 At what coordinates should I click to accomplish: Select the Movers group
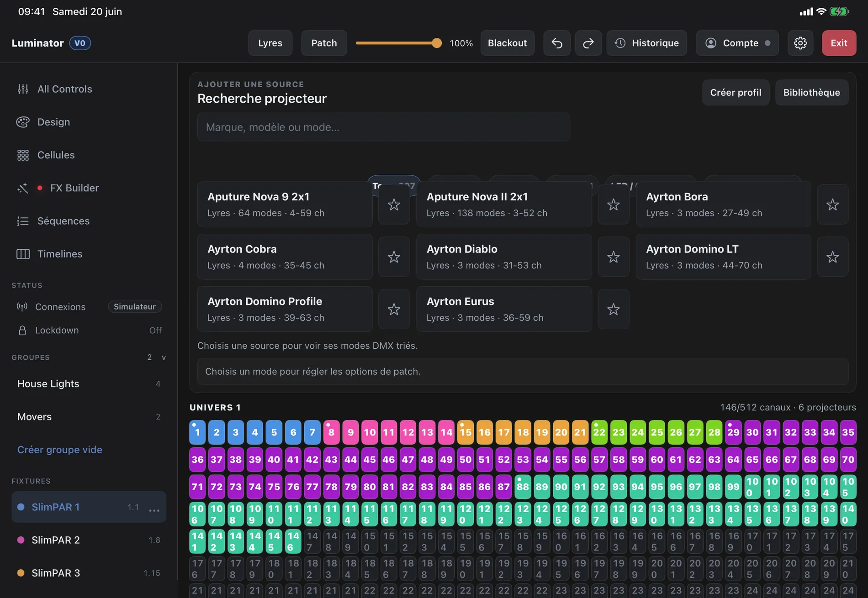[89, 417]
